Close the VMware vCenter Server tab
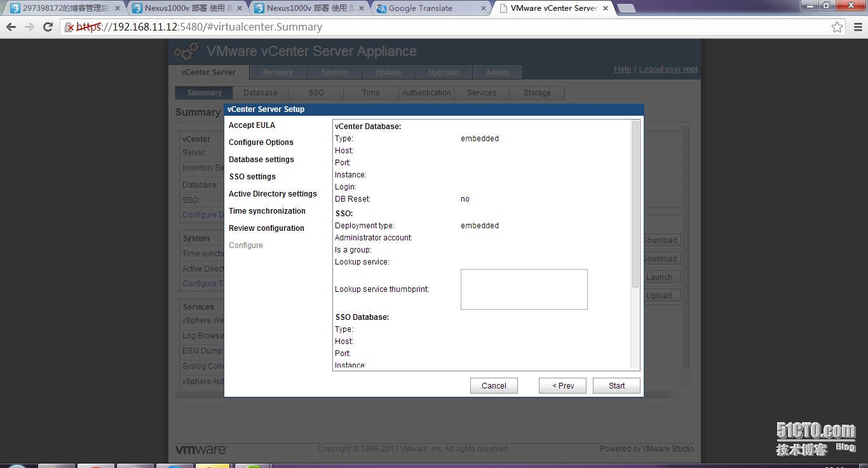The image size is (868, 468). 606,8
